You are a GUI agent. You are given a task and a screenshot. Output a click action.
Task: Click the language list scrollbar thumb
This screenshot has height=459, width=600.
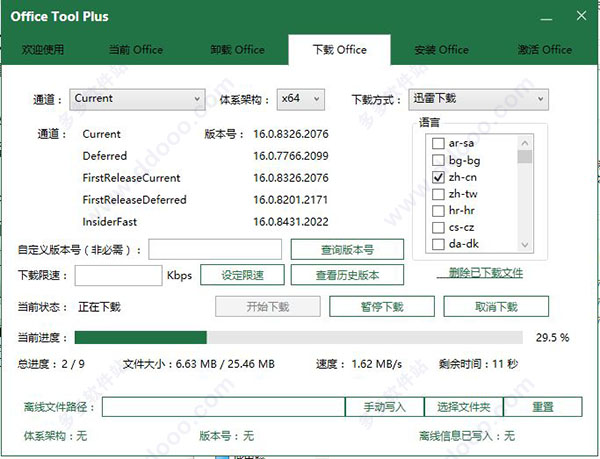point(525,156)
